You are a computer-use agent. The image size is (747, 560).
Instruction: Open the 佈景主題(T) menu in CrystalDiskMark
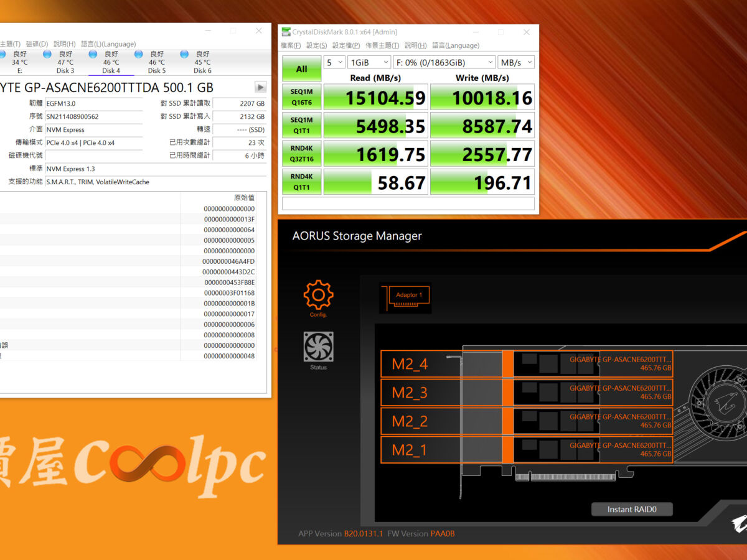click(x=382, y=45)
